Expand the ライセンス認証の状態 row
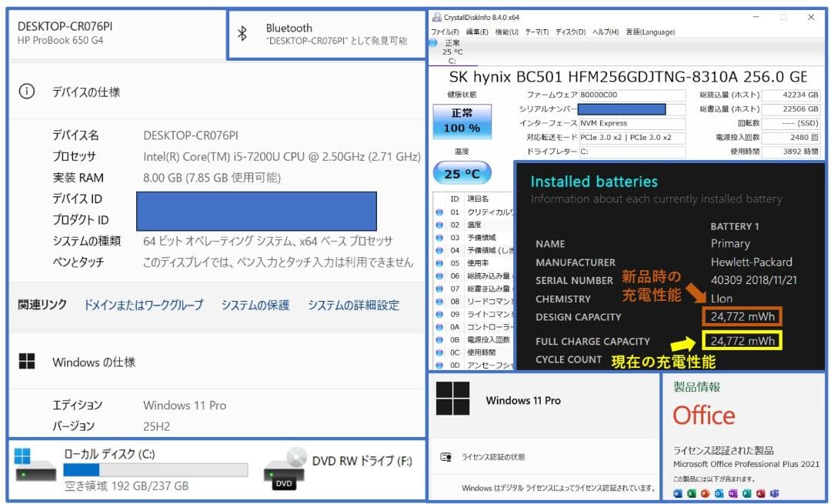The width and height of the screenshot is (831, 504). 543,457
